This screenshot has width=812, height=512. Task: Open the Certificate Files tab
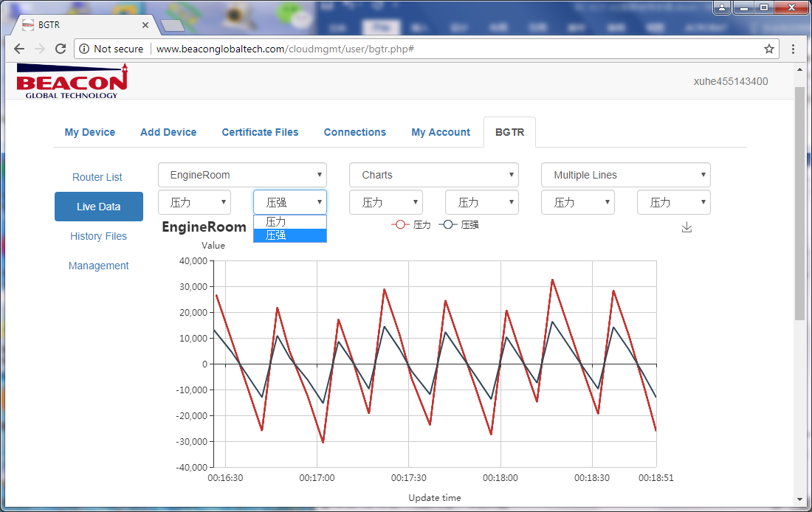[x=260, y=132]
